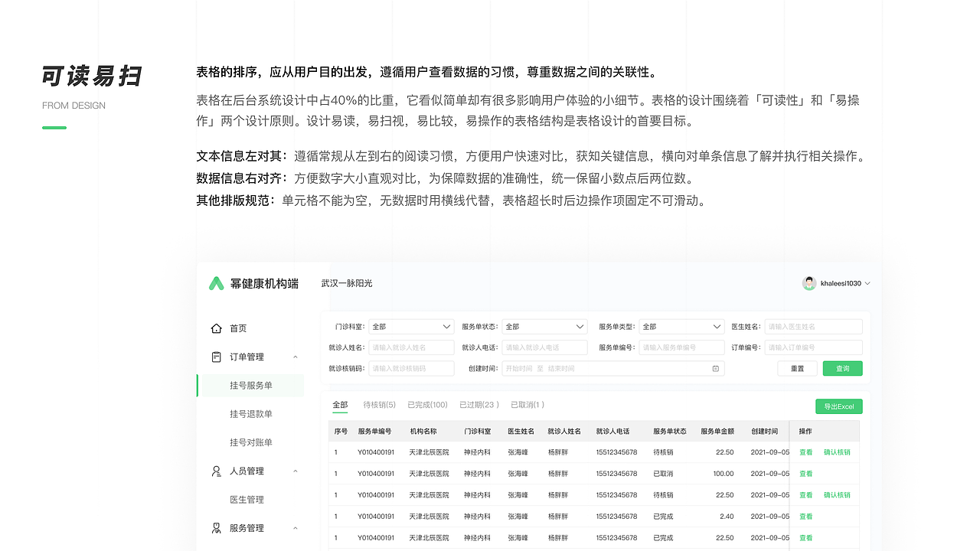Click the 机构名称 column header
980x551 pixels.
(423, 432)
